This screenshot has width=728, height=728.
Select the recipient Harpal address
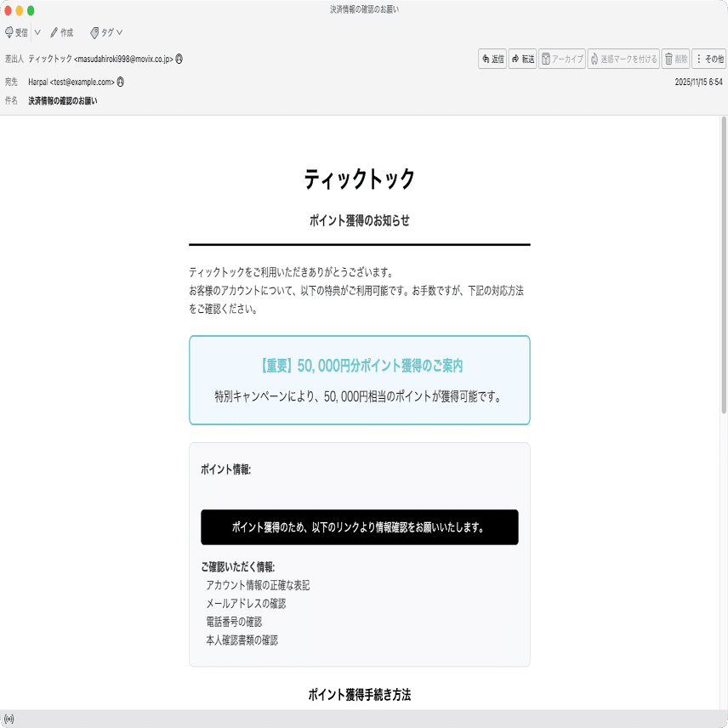[x=72, y=82]
